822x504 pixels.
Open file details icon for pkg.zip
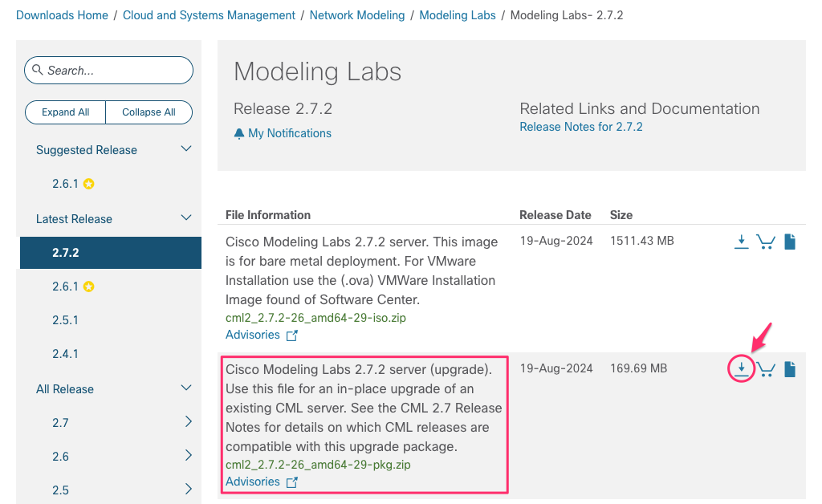tap(790, 369)
